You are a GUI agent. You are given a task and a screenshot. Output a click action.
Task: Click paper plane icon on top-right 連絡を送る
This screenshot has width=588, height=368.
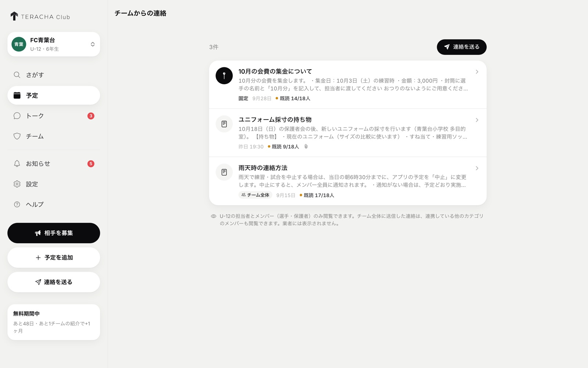click(x=447, y=47)
